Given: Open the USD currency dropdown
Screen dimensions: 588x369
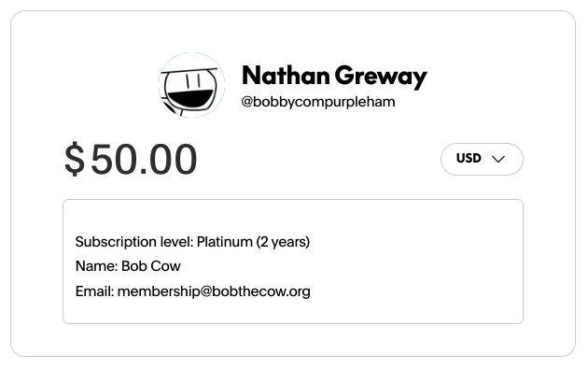Looking at the screenshot, I should click(482, 159).
